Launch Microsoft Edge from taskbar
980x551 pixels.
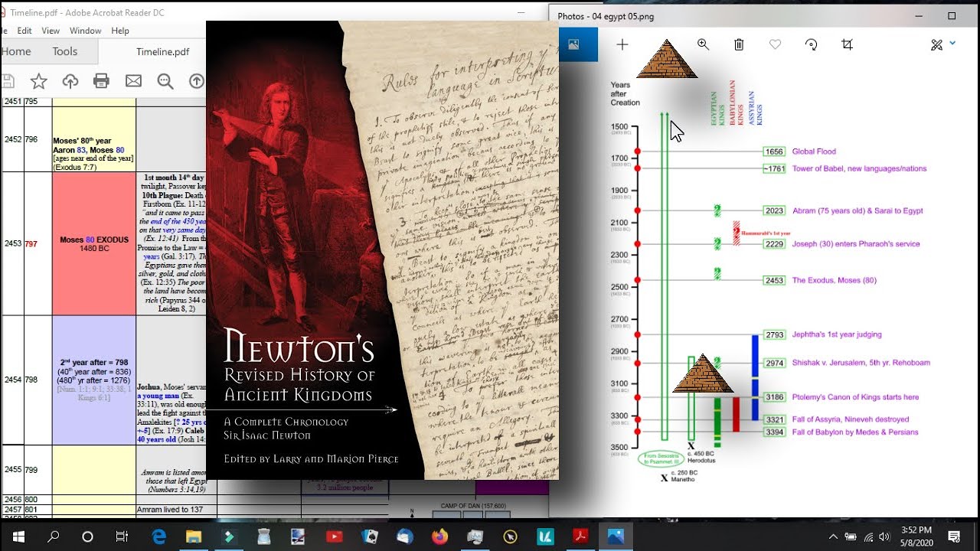pos(158,536)
